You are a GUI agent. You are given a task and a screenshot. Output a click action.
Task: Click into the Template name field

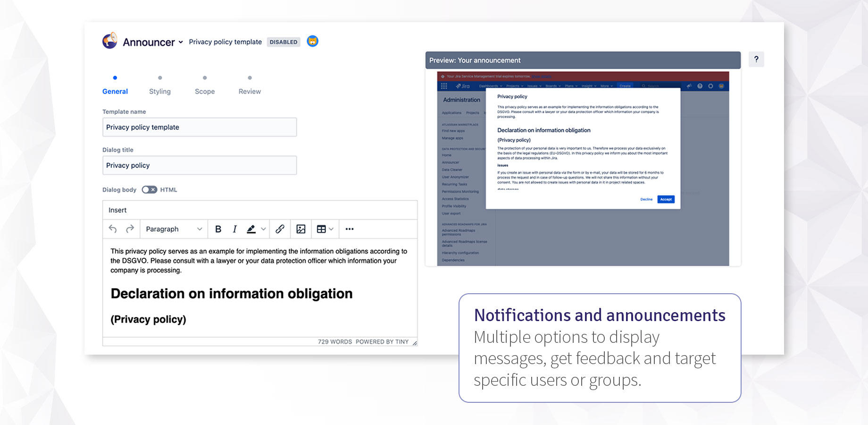pyautogui.click(x=200, y=127)
